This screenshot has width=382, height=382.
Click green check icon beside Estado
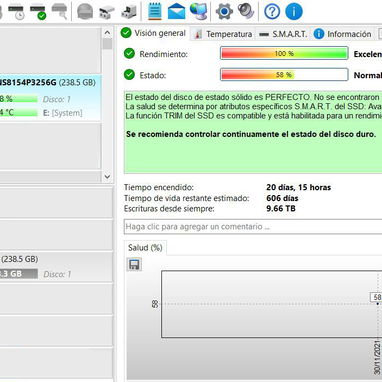[129, 75]
